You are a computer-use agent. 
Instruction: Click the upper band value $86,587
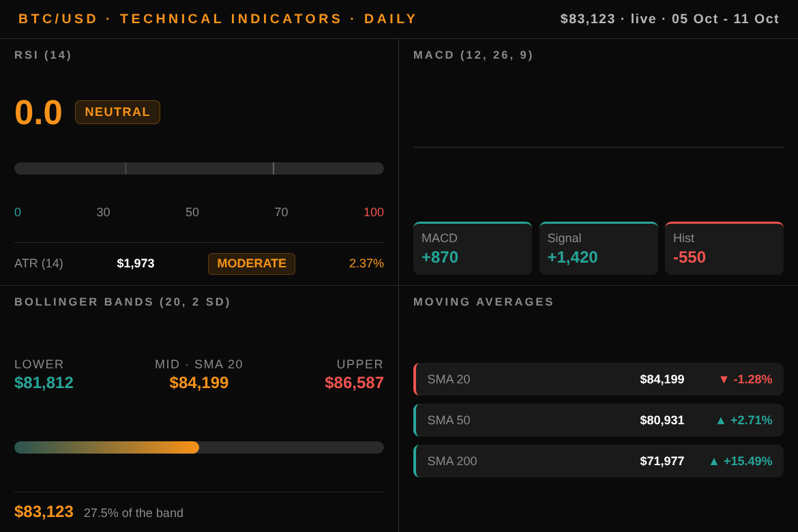coord(354,383)
